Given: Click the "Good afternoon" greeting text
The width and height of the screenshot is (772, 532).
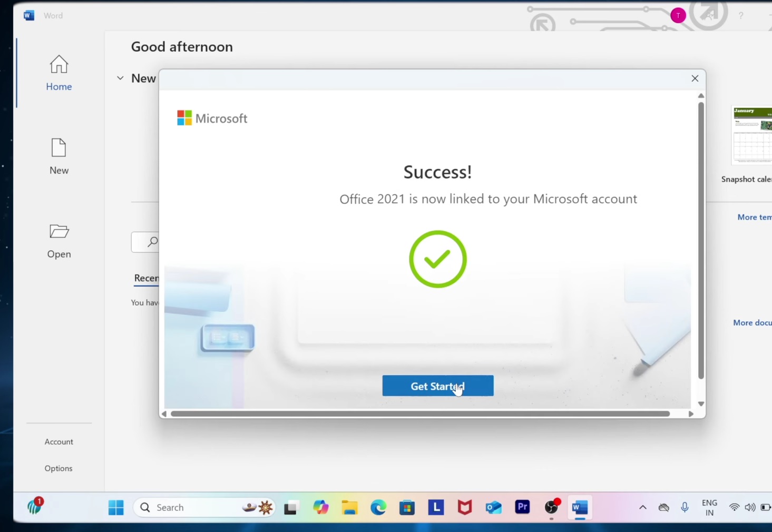Looking at the screenshot, I should coord(182,47).
